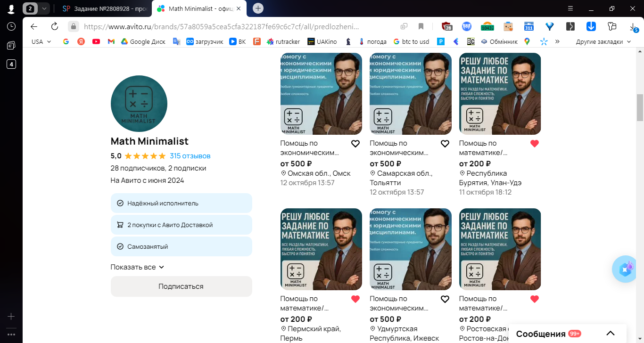Click the page vertical scrollbar thumb
644x343 pixels.
tap(640, 107)
